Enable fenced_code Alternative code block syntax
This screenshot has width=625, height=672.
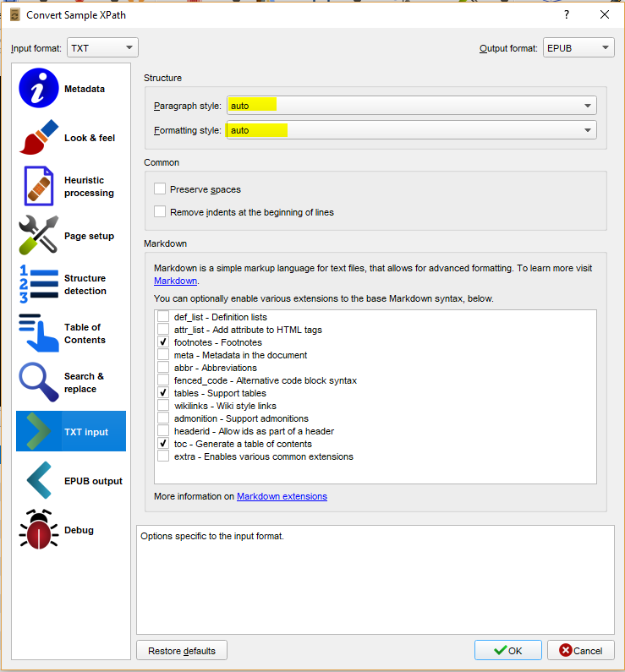pyautogui.click(x=163, y=380)
